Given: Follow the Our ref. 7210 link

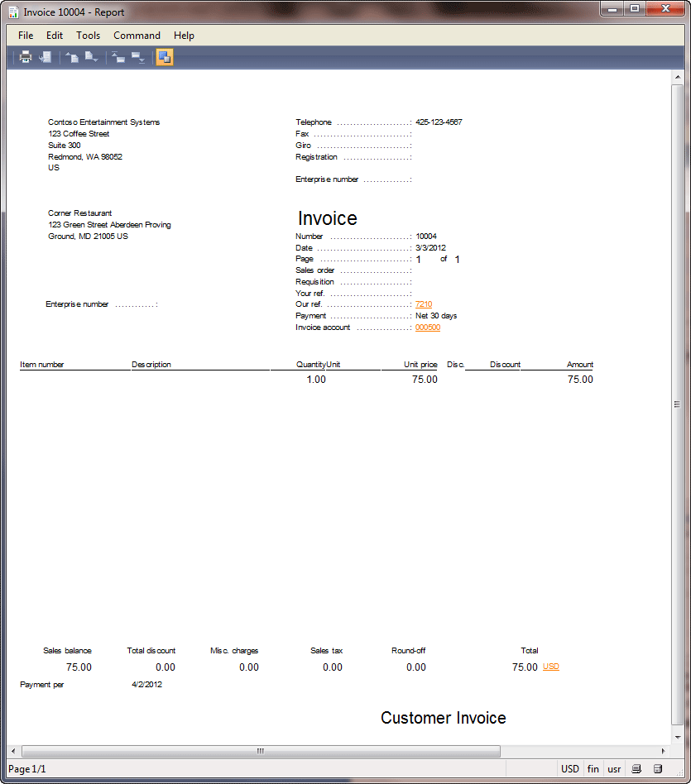Looking at the screenshot, I should pyautogui.click(x=424, y=304).
